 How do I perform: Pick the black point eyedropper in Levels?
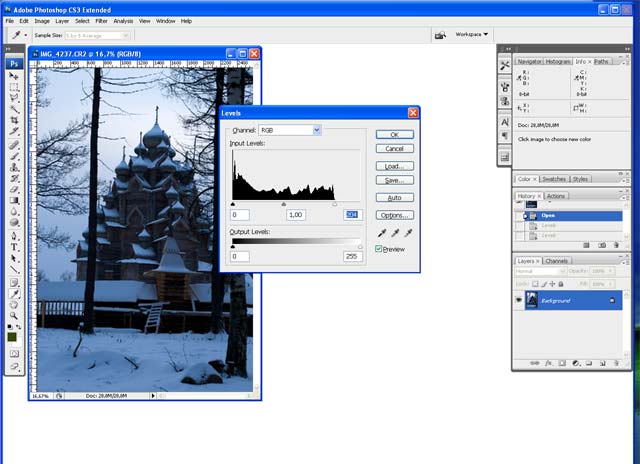[383, 233]
